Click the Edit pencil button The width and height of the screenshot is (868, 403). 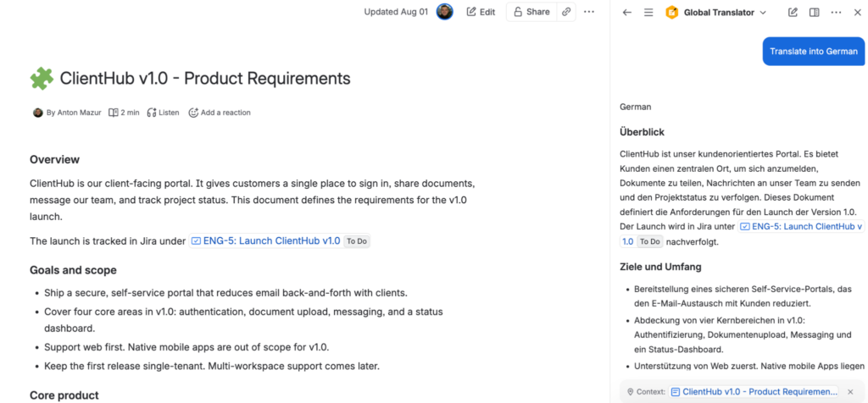pos(481,12)
